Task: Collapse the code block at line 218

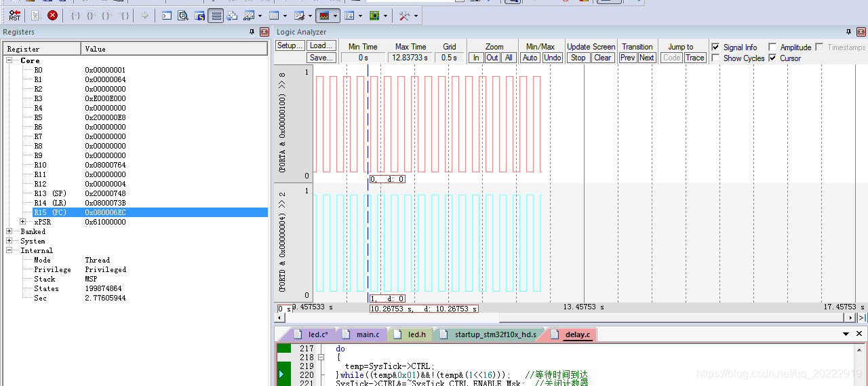Action: pyautogui.click(x=321, y=358)
